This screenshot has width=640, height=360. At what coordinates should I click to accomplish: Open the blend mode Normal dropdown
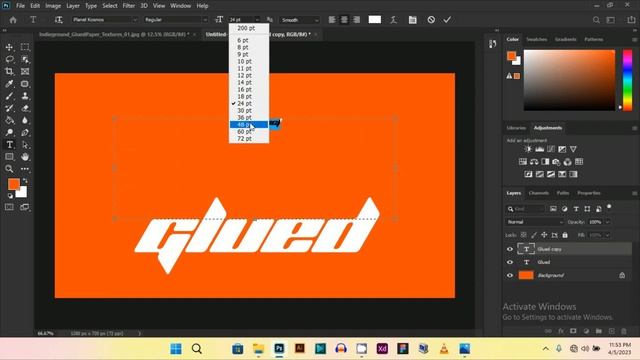point(535,222)
